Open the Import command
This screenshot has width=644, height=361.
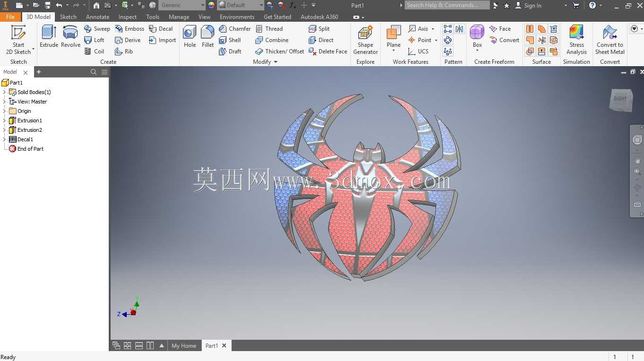click(162, 40)
